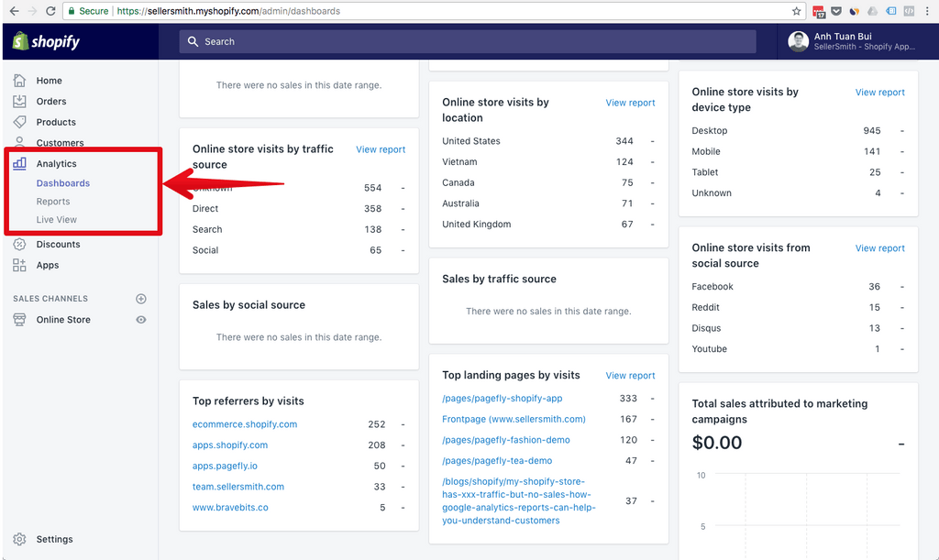View report for top landing pages
Screen dimensions: 939x560
coord(630,376)
